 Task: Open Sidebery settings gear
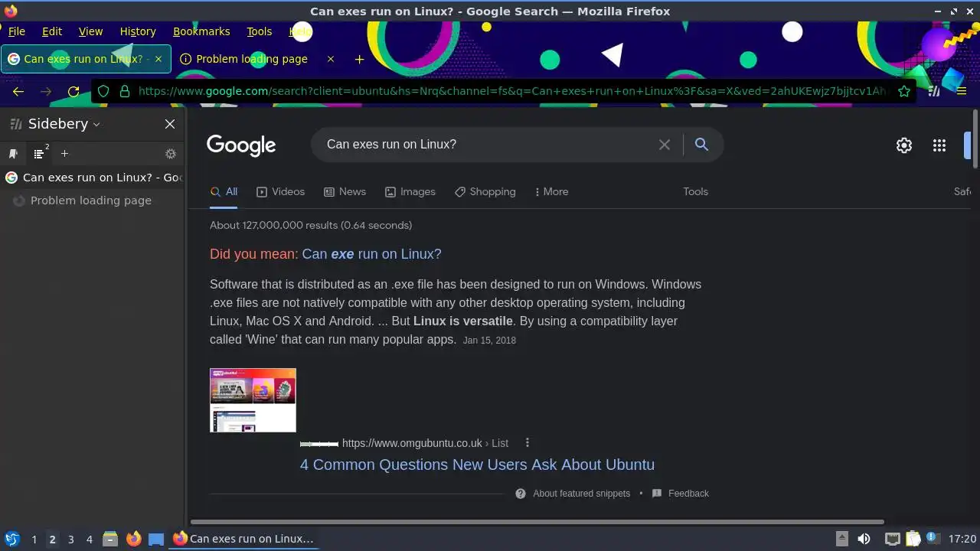(x=171, y=154)
